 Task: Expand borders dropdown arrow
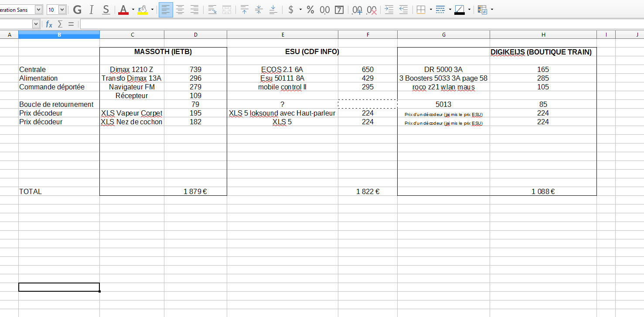tap(431, 10)
